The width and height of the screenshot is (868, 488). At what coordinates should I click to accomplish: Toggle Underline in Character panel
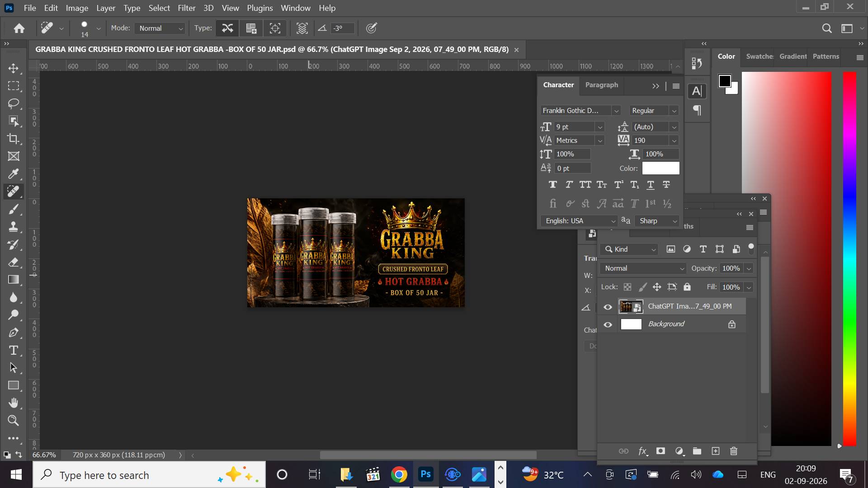coord(650,184)
